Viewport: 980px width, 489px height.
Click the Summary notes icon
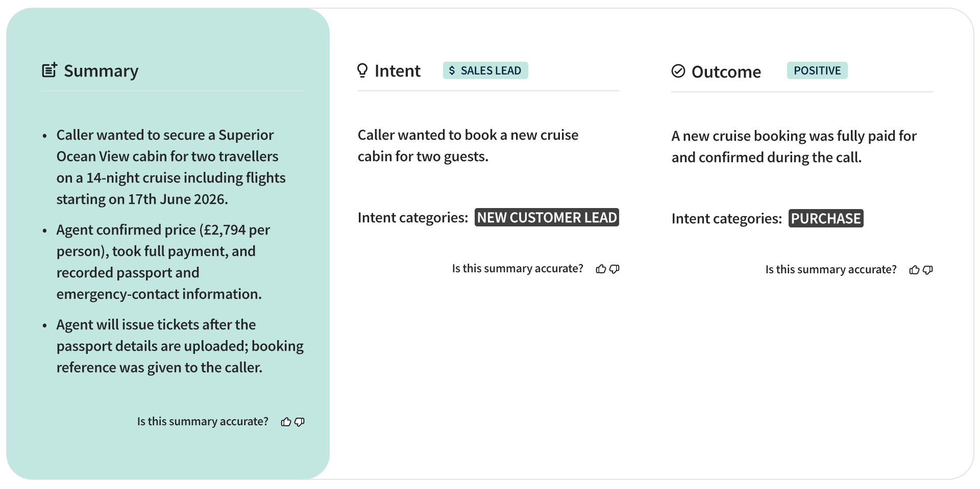[50, 70]
